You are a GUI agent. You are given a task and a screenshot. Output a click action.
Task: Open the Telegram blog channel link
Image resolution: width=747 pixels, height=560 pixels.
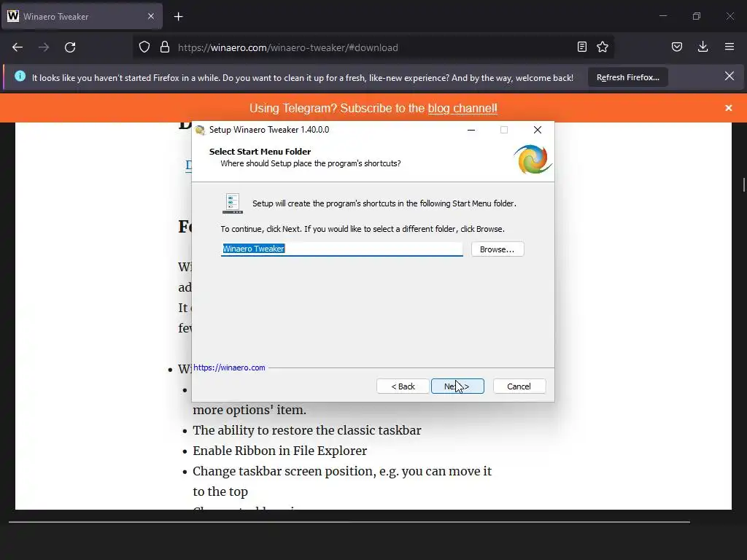tap(462, 108)
